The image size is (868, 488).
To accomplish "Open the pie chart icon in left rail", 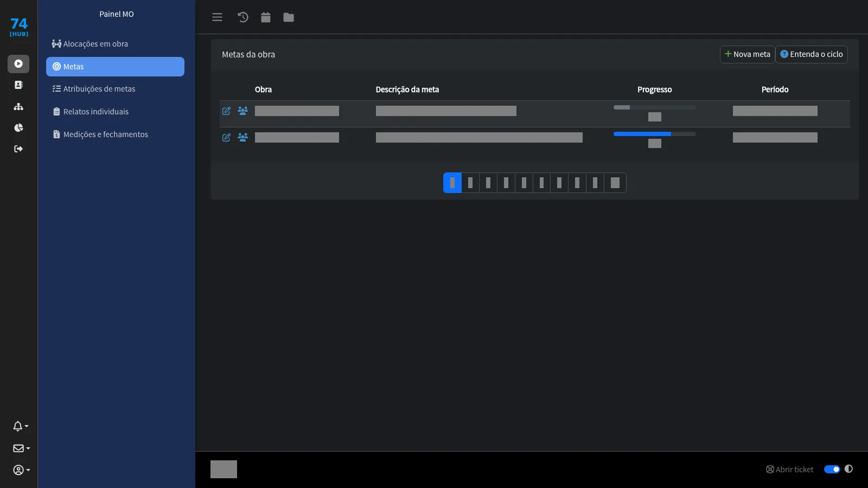I will point(18,128).
